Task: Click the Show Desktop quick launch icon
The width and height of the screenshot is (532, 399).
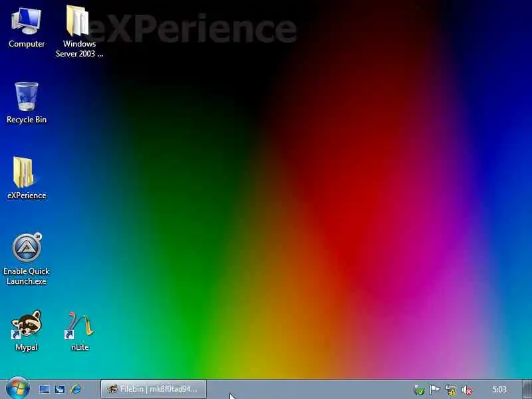Action: 45,389
